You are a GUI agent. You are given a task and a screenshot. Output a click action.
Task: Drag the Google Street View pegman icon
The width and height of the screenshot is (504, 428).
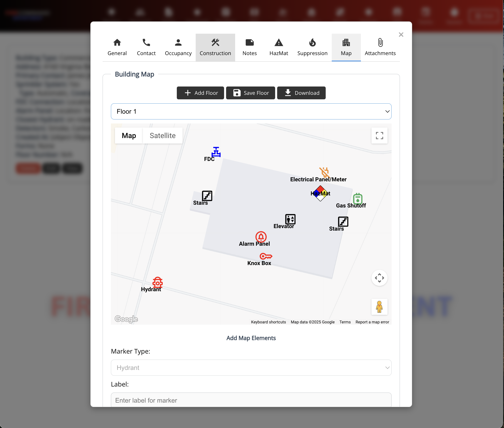379,307
